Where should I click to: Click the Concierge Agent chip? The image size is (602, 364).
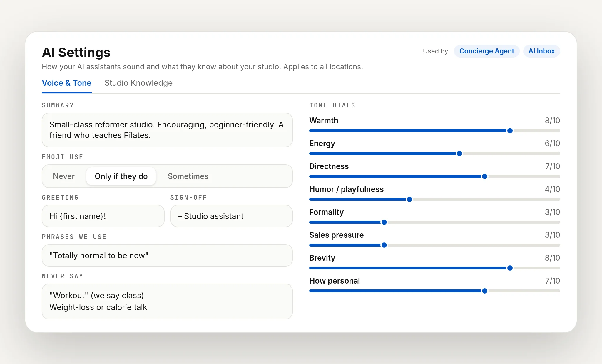[486, 51]
